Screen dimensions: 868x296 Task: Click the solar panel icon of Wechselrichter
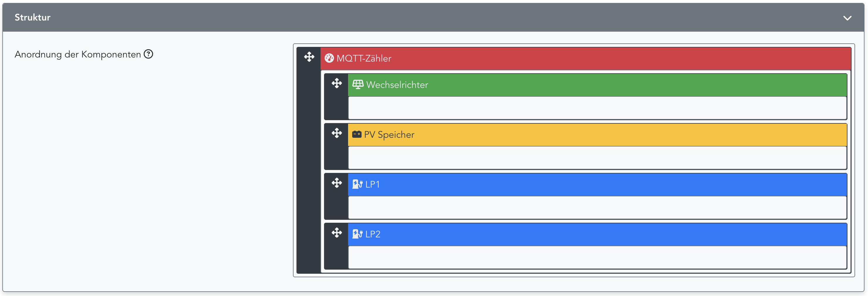point(358,84)
